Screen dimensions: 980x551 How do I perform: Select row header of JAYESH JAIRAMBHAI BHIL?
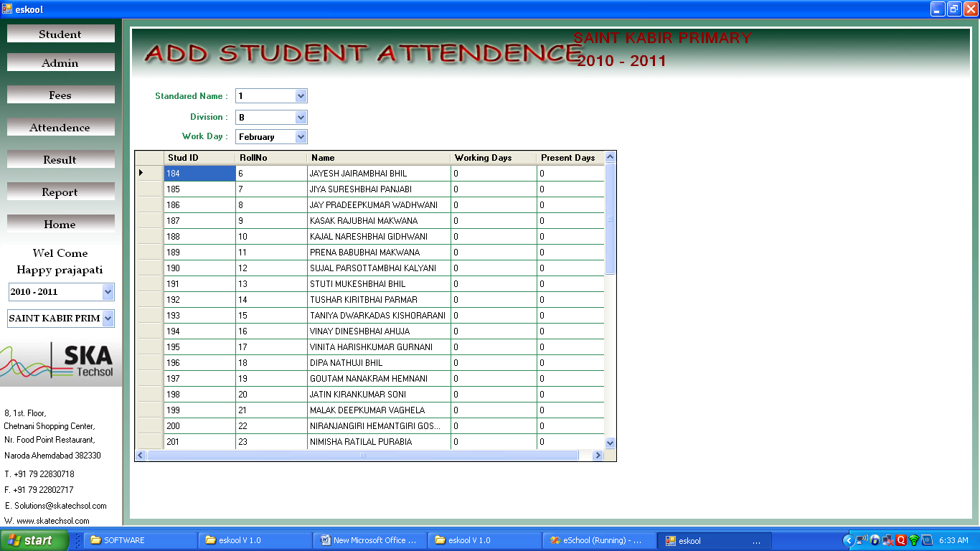[x=149, y=173]
